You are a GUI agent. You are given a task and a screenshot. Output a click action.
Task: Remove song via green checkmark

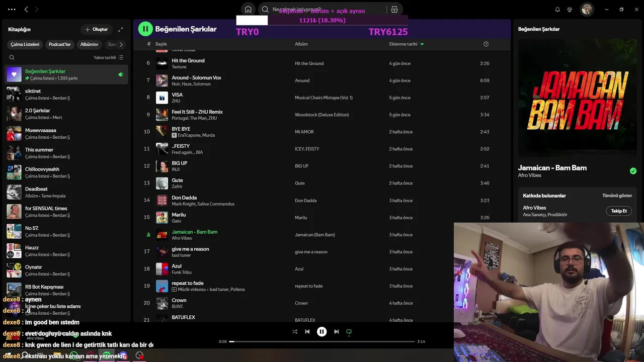(x=633, y=171)
